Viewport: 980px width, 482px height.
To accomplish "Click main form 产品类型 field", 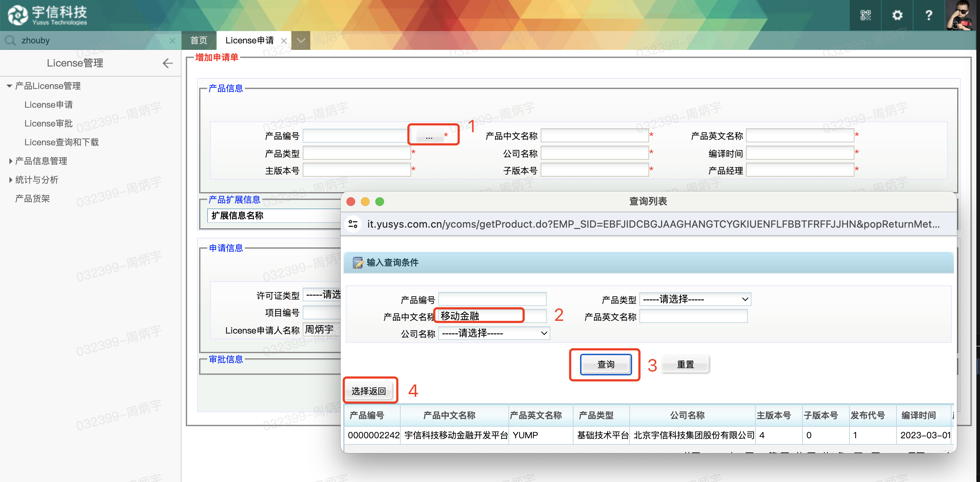I will click(357, 153).
